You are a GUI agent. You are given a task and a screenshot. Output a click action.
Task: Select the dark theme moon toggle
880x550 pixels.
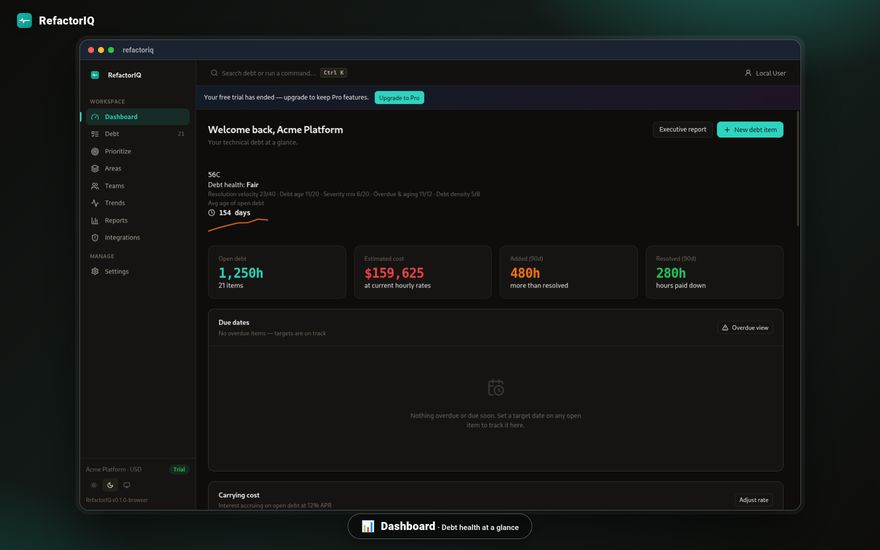(x=110, y=485)
